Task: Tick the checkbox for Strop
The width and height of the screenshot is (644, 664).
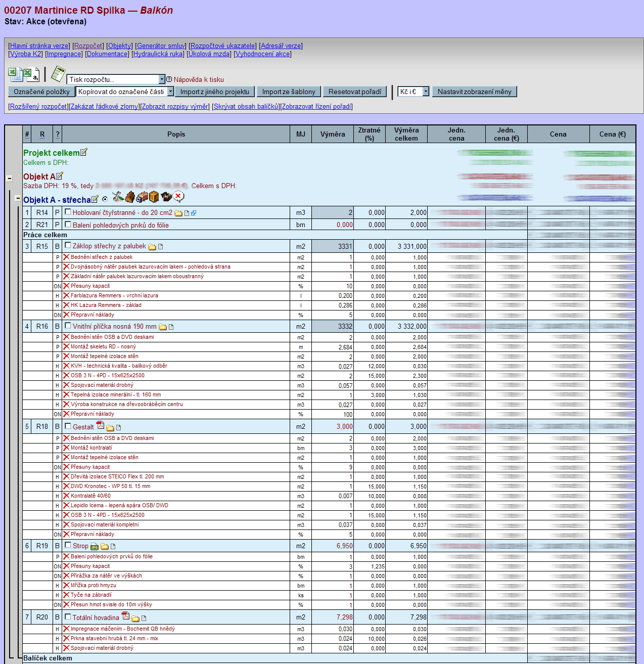Action: point(68,545)
